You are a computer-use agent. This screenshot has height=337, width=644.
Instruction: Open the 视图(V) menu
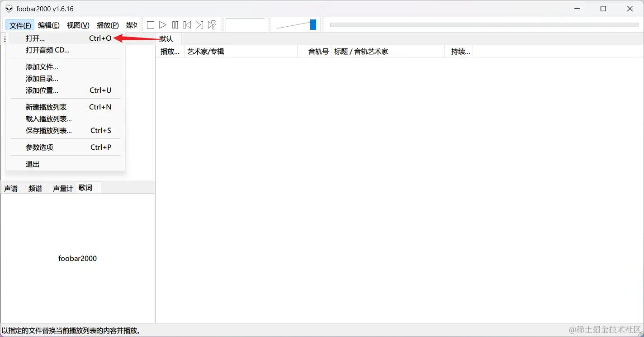coord(78,25)
